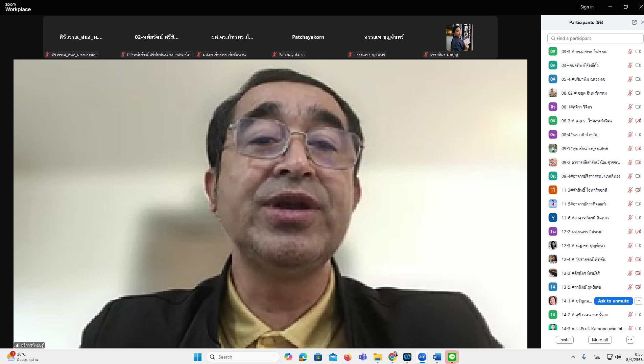Viewport: 644px width, 364px height.
Task: Select participant avatar for 08-02
Action: [553, 93]
